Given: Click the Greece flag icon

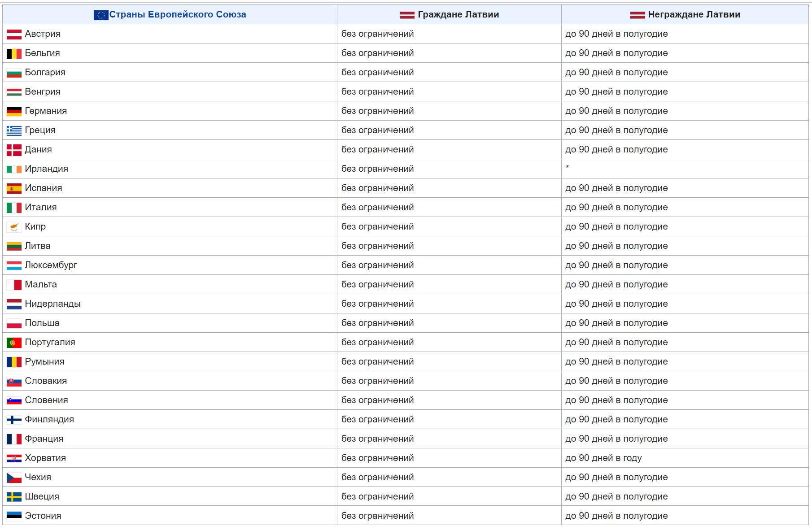Looking at the screenshot, I should 14,131.
